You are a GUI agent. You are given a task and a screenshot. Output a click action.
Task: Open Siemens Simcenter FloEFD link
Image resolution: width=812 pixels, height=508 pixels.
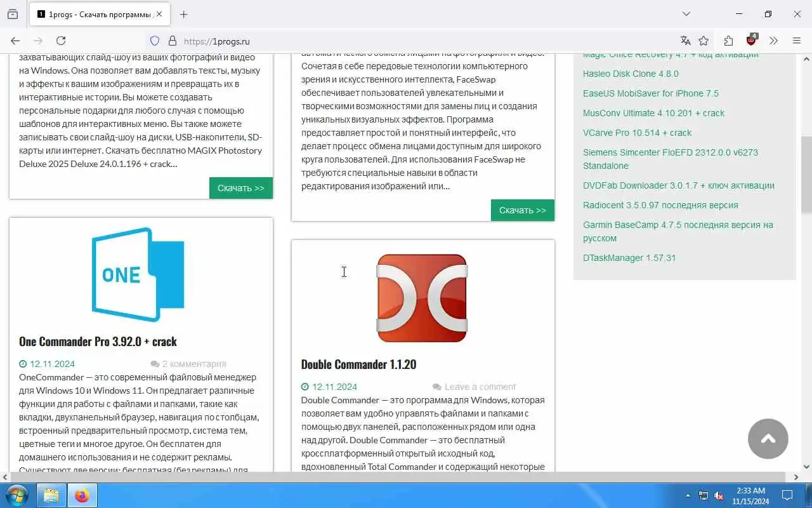pos(671,159)
